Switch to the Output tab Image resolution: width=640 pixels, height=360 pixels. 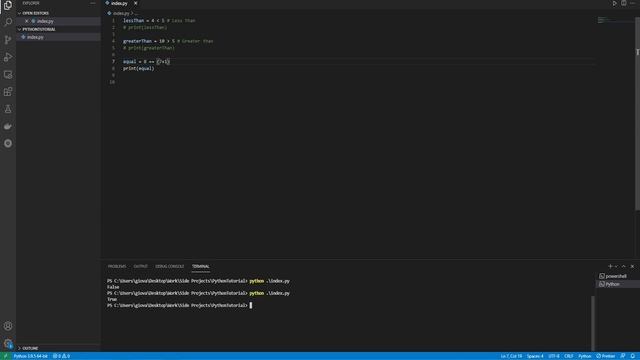140,267
